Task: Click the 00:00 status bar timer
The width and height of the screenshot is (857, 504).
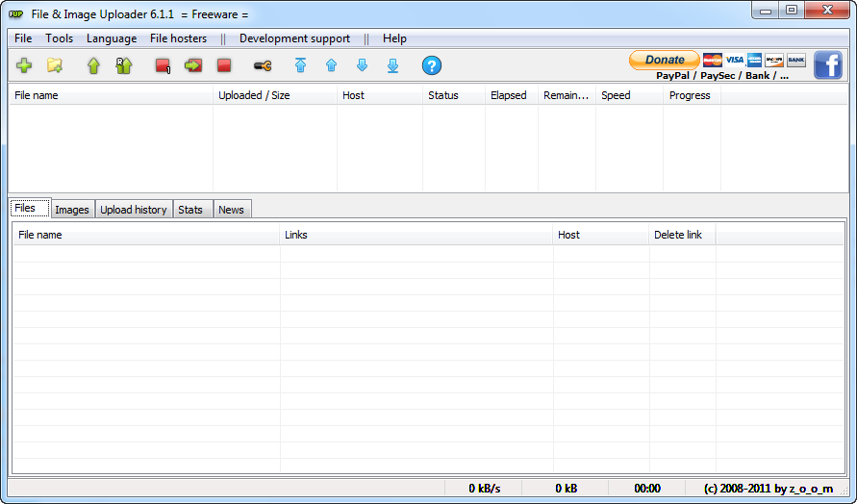Action: click(x=647, y=489)
